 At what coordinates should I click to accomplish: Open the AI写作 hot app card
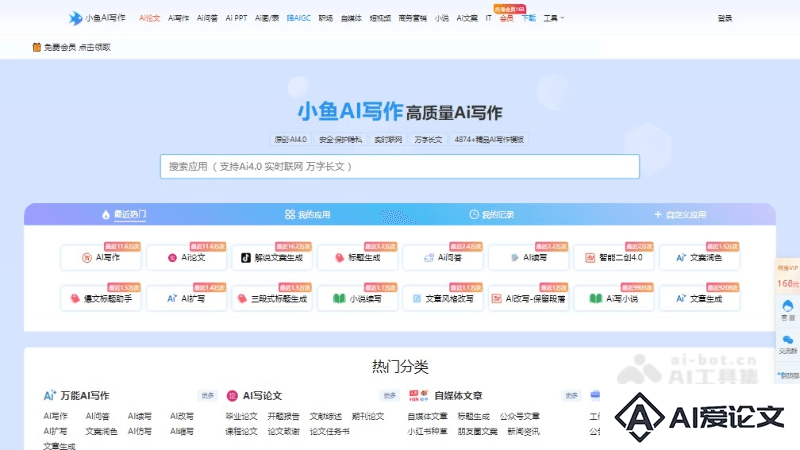point(101,258)
